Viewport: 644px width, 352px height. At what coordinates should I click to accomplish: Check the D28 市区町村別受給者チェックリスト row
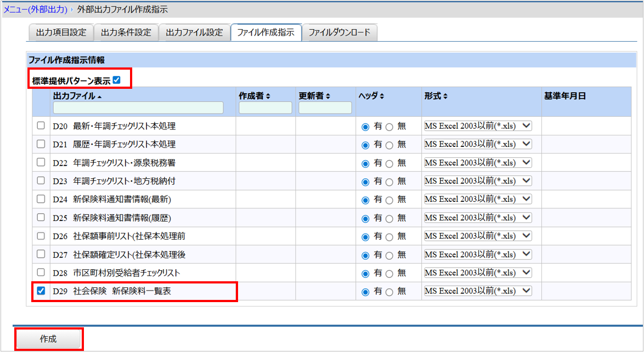[x=41, y=272]
